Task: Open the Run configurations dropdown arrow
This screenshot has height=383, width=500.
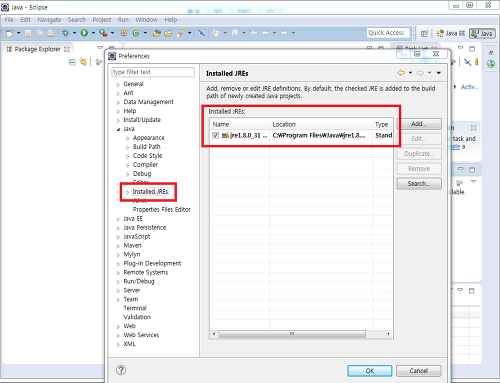Action: coord(93,33)
